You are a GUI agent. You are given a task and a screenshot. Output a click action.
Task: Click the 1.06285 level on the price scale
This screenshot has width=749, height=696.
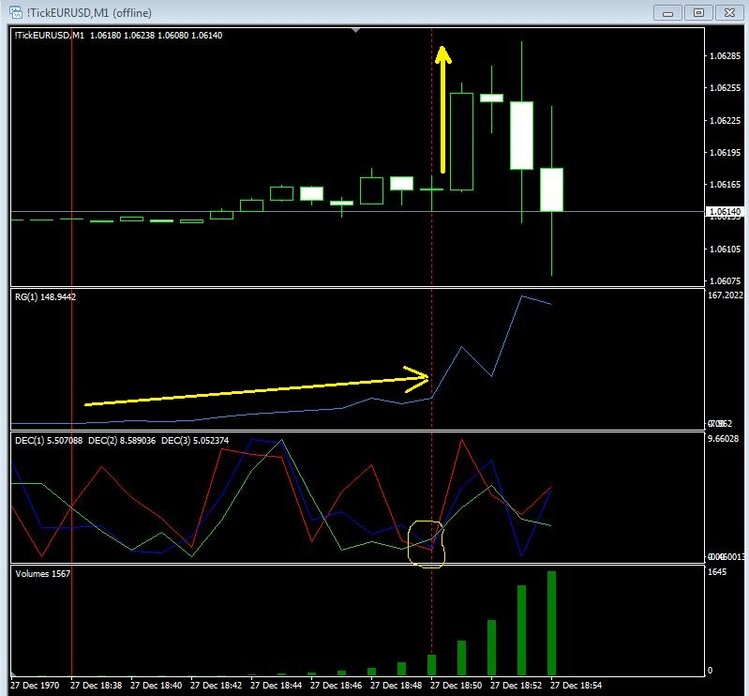coord(722,55)
